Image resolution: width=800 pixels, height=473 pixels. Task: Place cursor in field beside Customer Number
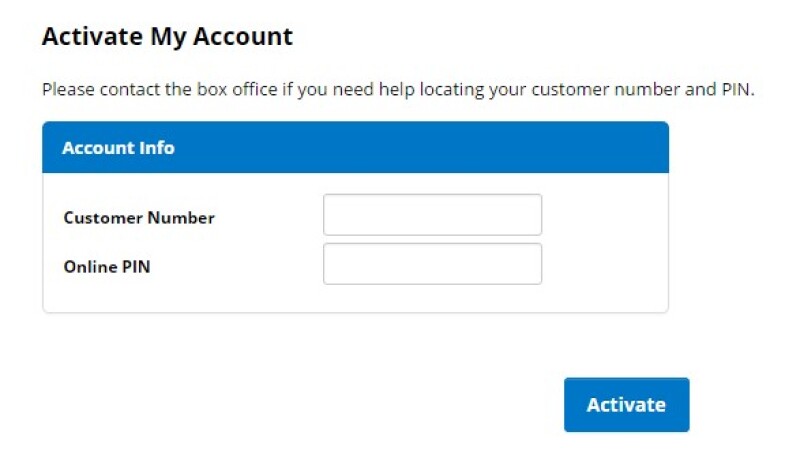point(432,215)
